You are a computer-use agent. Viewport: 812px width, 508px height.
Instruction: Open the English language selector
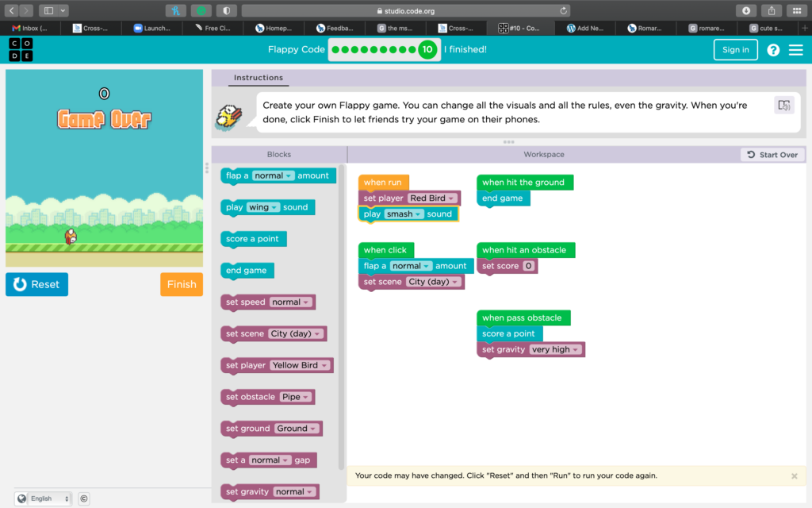click(x=44, y=498)
